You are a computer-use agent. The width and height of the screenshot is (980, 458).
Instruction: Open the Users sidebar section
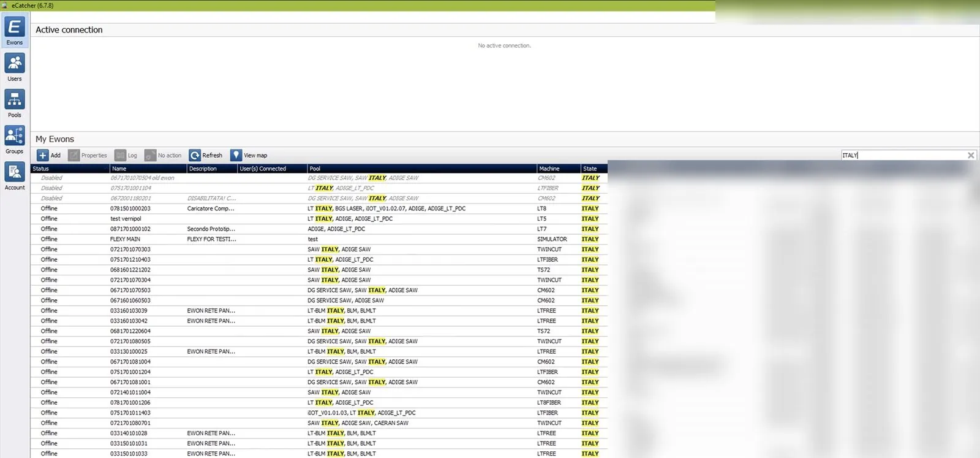(15, 67)
